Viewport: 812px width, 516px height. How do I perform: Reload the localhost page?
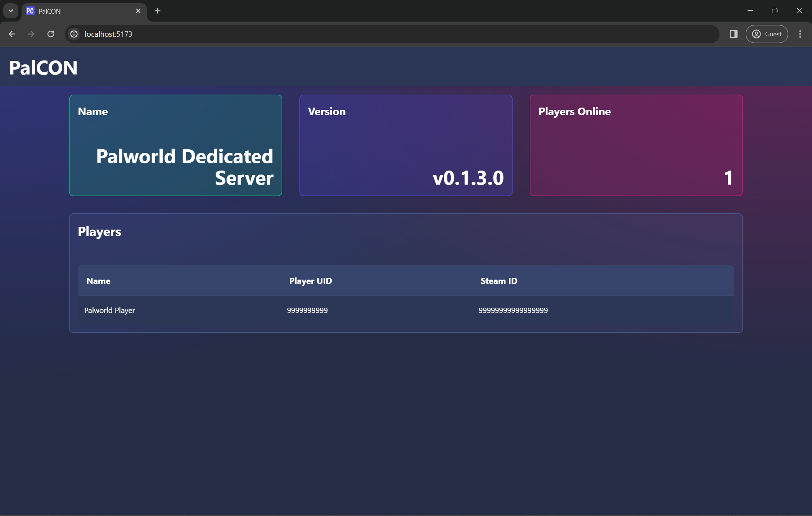pyautogui.click(x=51, y=34)
